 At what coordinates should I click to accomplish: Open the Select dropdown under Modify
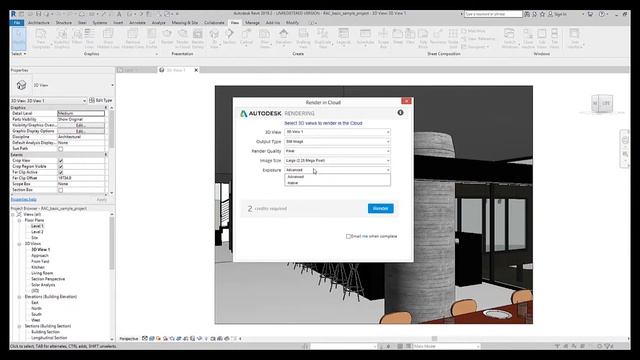click(18, 54)
